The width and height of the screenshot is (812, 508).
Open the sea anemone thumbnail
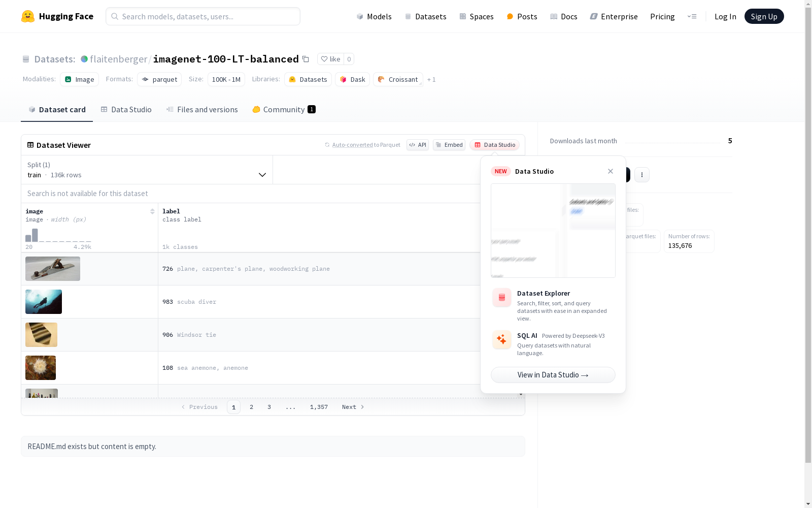click(41, 368)
